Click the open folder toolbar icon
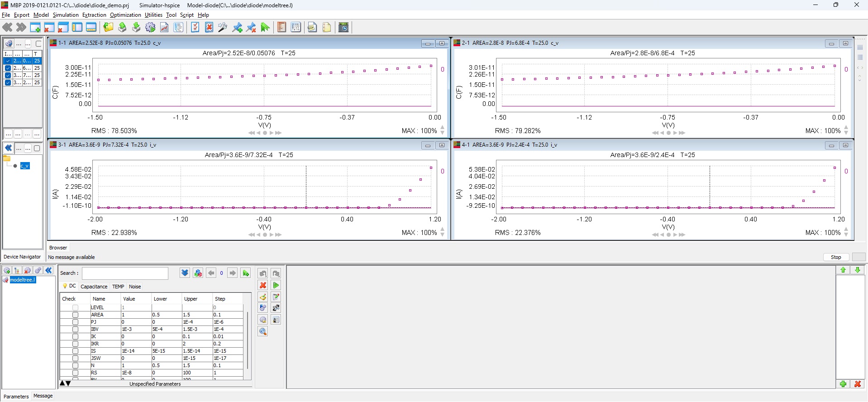 coord(108,28)
